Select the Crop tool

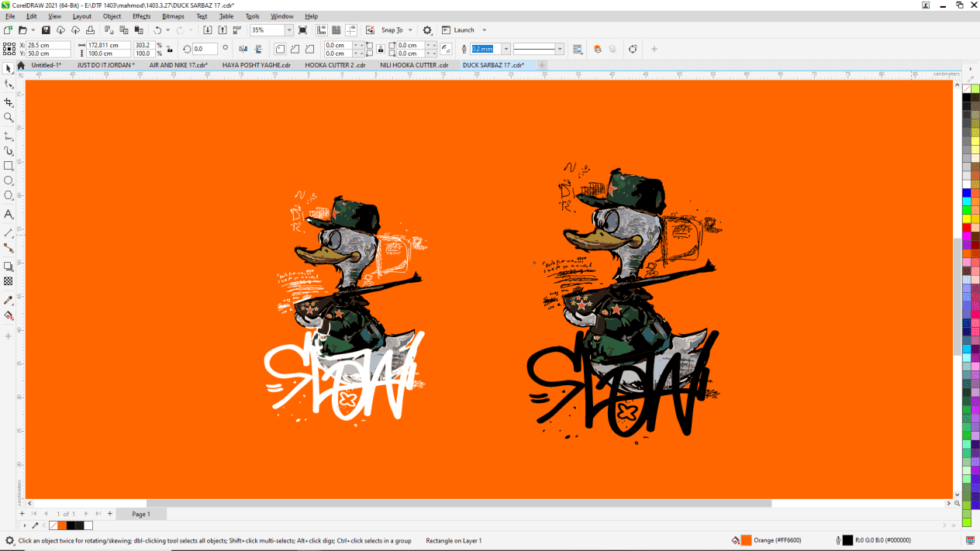click(x=9, y=102)
